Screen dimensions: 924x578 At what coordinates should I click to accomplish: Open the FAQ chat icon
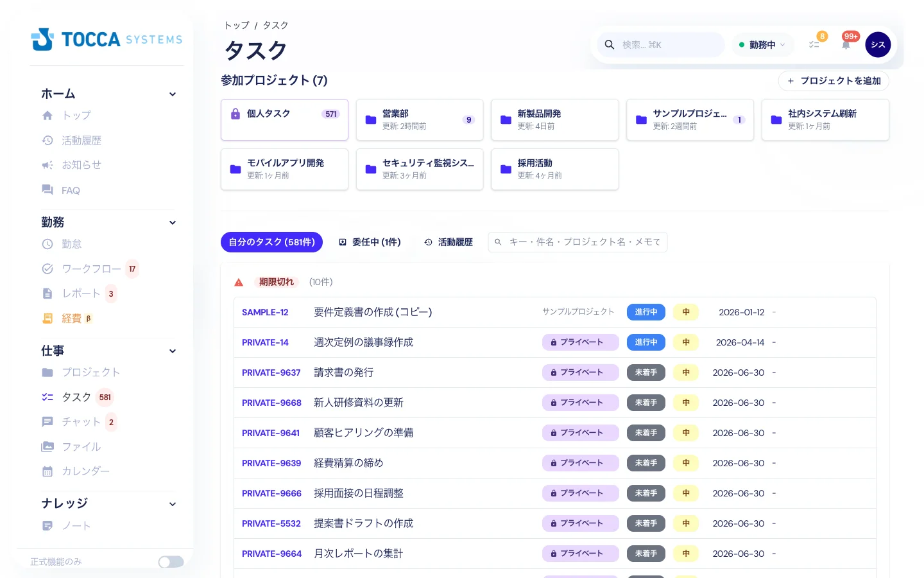point(47,190)
